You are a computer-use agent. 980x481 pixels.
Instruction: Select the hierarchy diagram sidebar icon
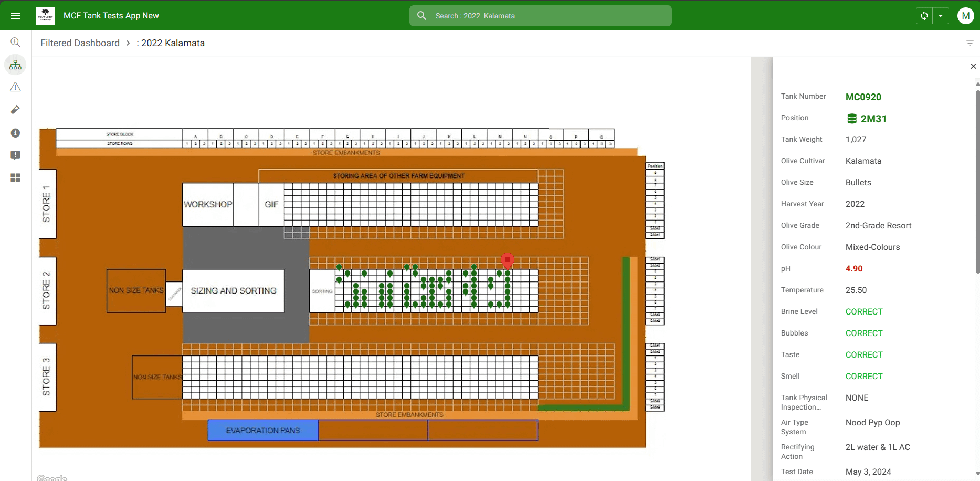[16, 65]
